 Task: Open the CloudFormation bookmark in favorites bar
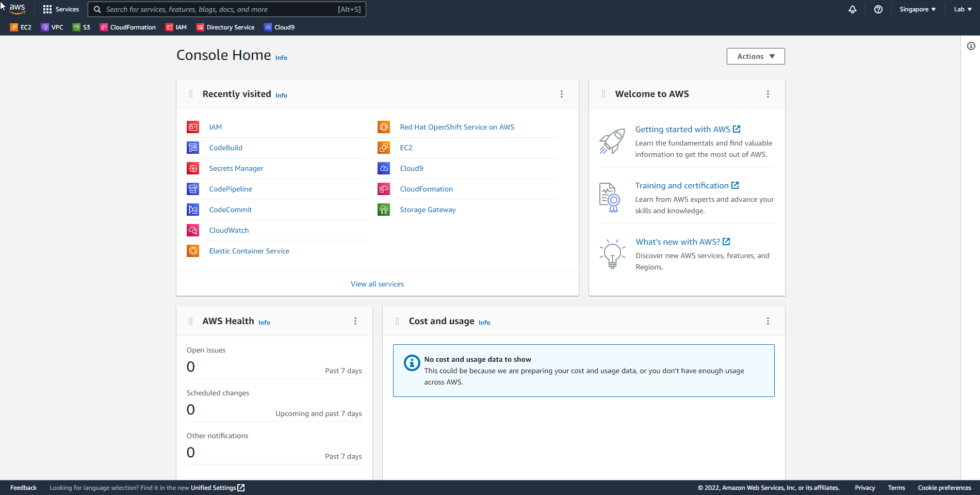pyautogui.click(x=128, y=27)
